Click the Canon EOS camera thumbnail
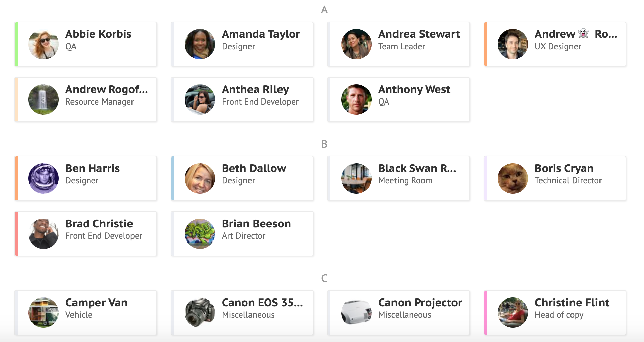 click(200, 313)
